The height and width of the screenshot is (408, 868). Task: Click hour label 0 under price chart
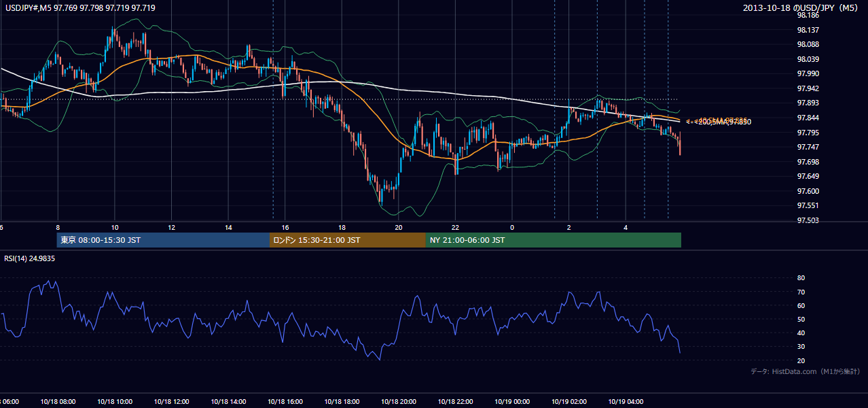[x=512, y=227]
